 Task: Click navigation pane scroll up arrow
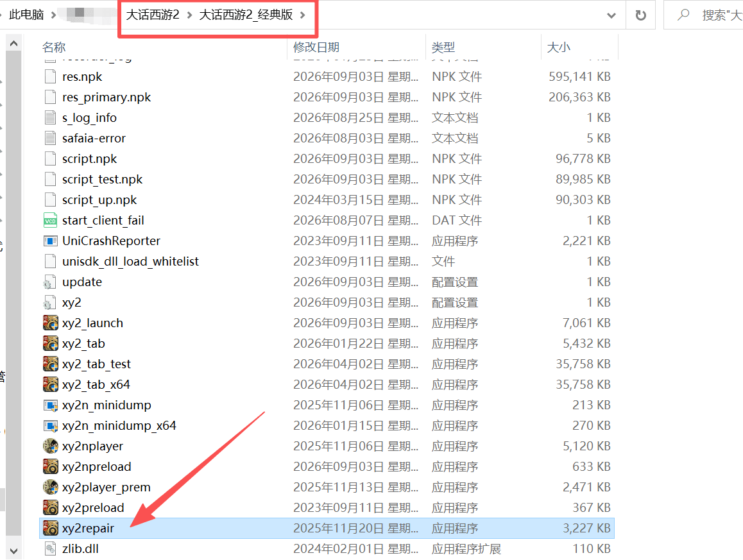[13, 44]
